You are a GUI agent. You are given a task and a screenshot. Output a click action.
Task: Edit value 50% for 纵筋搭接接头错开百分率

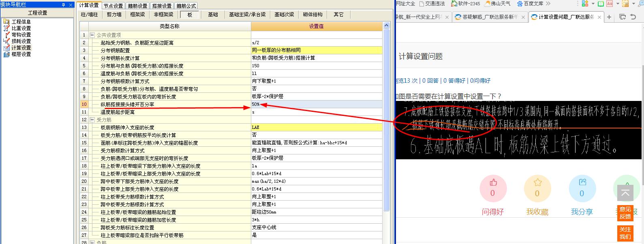point(317,105)
